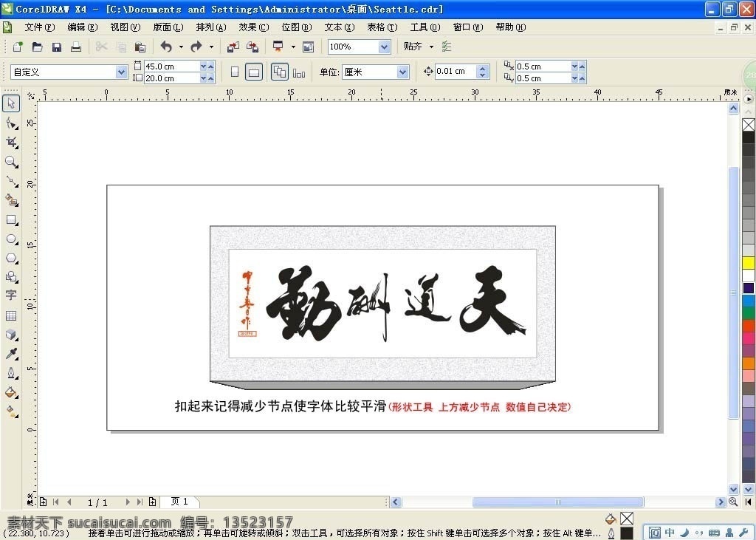Paste from clipboard icon

140,47
